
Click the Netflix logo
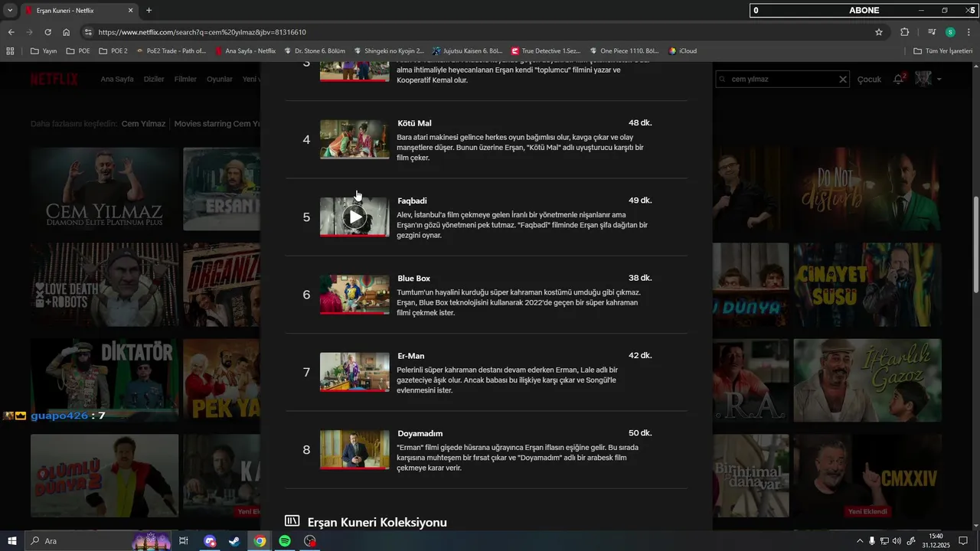tap(54, 79)
